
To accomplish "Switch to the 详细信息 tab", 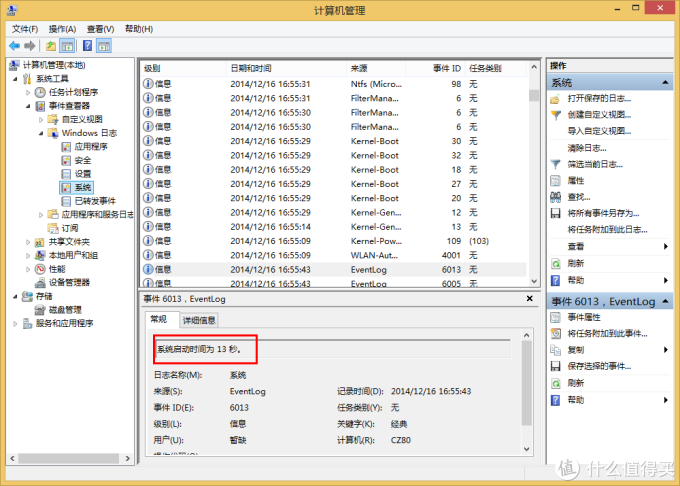I will click(x=199, y=320).
